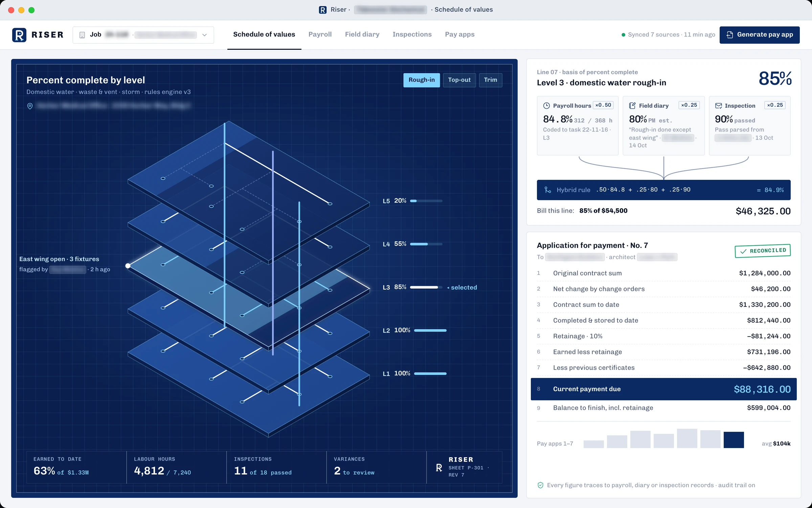Click the L5 20% progress bar
The image size is (812, 508).
426,201
